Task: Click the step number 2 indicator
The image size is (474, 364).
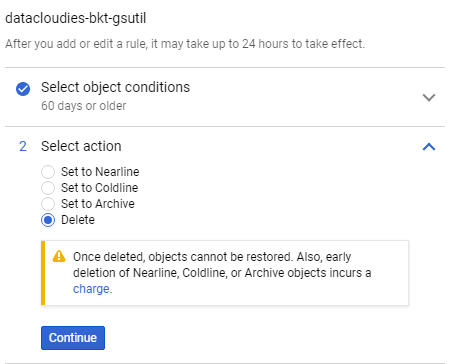Action: point(23,146)
